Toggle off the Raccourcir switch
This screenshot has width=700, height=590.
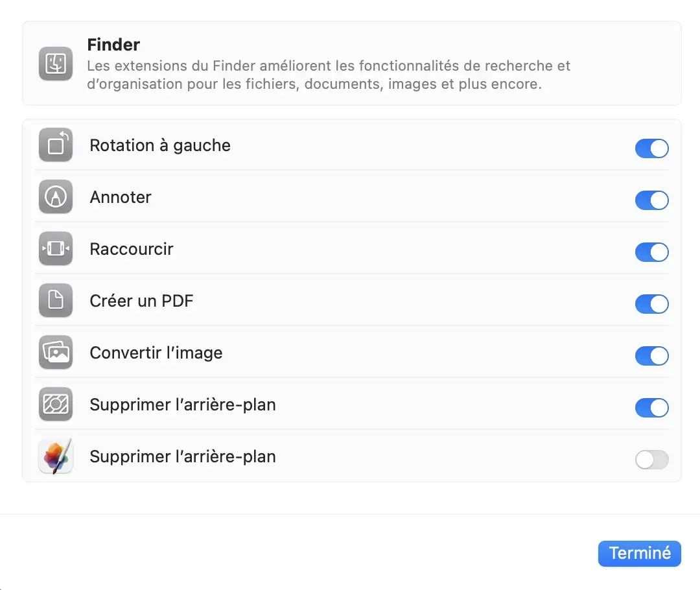pyautogui.click(x=651, y=252)
